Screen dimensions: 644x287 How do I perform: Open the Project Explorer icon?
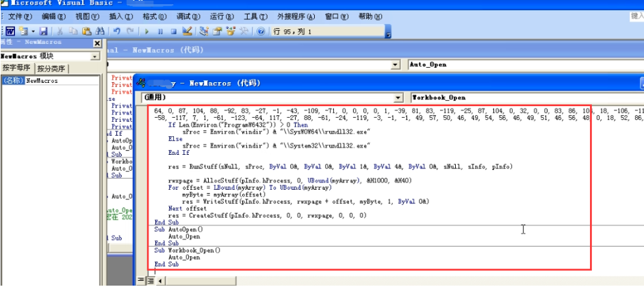pos(204,32)
